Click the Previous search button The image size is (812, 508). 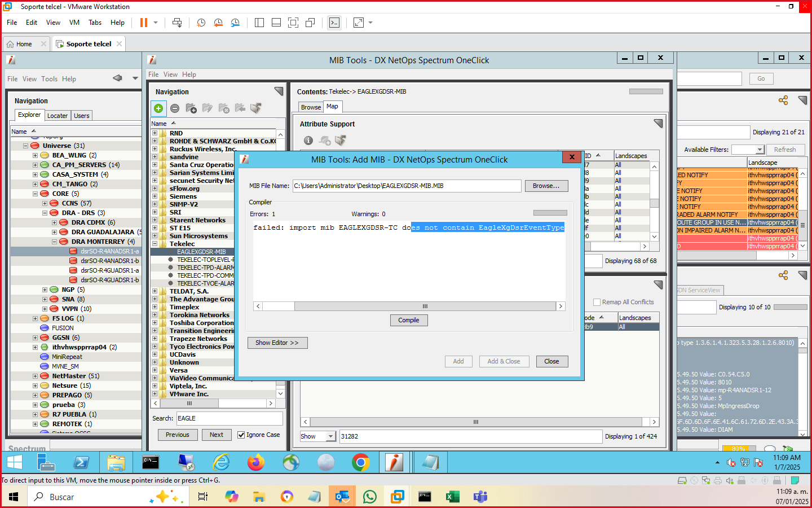click(x=178, y=435)
